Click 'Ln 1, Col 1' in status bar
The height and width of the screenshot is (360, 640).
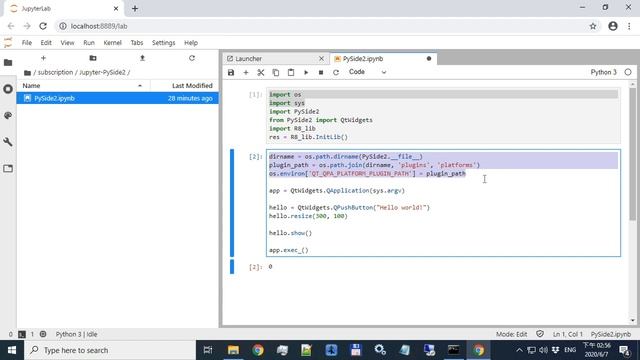[x=568, y=334]
